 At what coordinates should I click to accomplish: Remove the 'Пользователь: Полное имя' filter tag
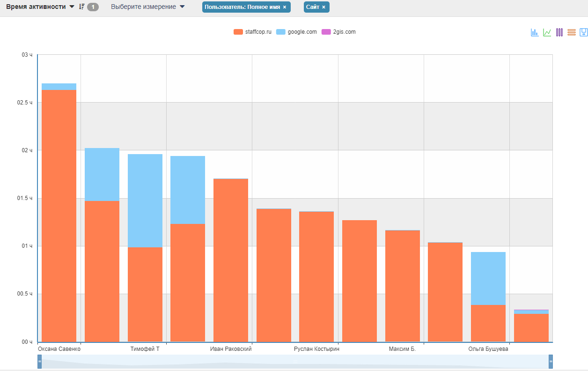click(285, 7)
